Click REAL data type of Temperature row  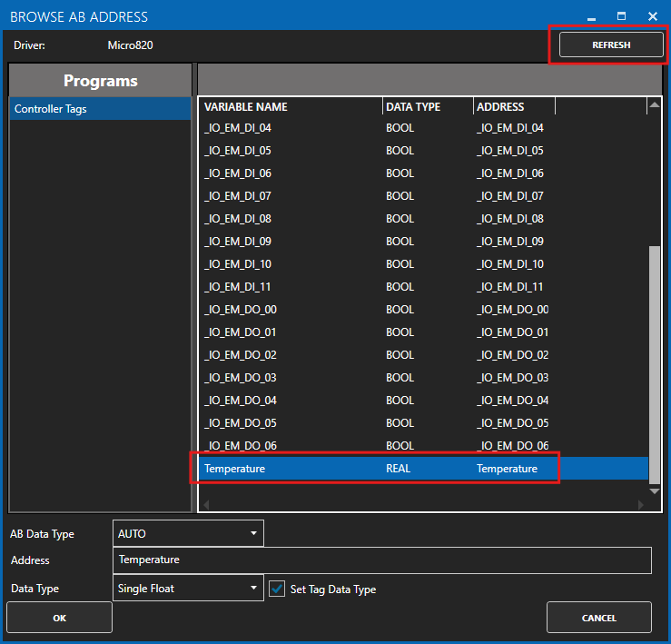tap(398, 468)
